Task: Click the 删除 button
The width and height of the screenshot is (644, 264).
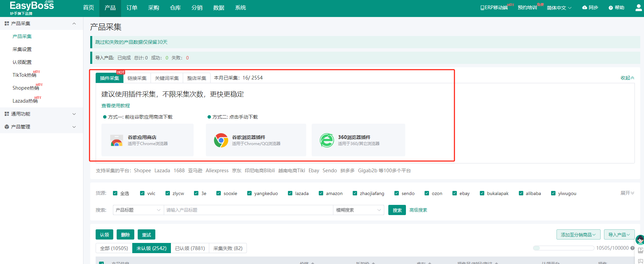Action: [x=125, y=234]
